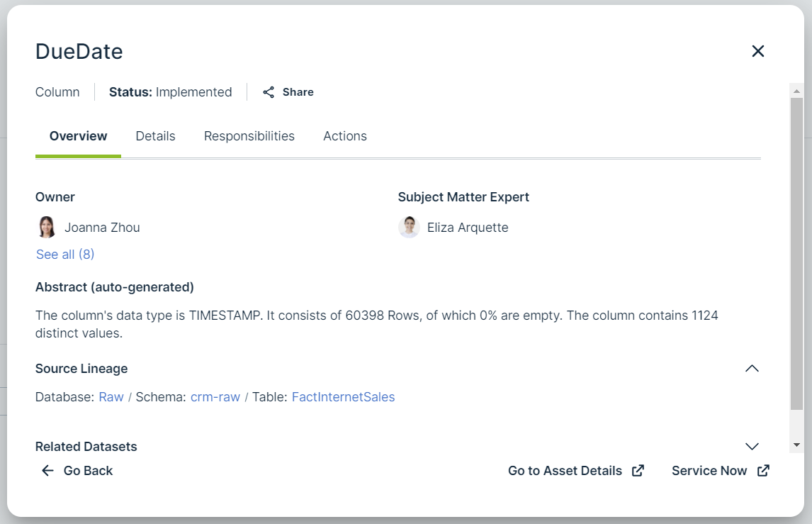Click external link icon beside Go to Asset Details

click(638, 471)
